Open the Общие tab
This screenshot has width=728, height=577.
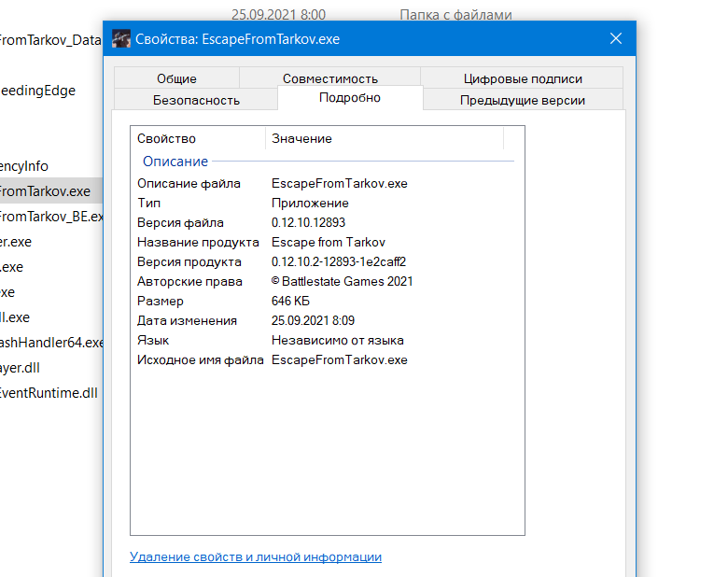click(176, 78)
